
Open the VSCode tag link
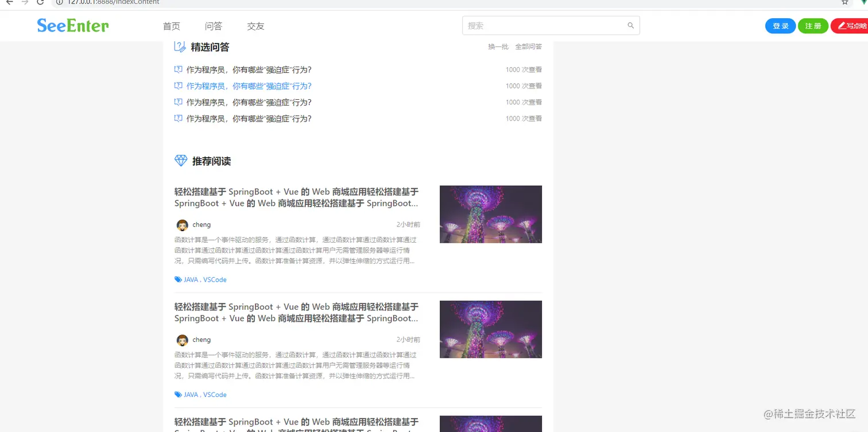tap(214, 279)
